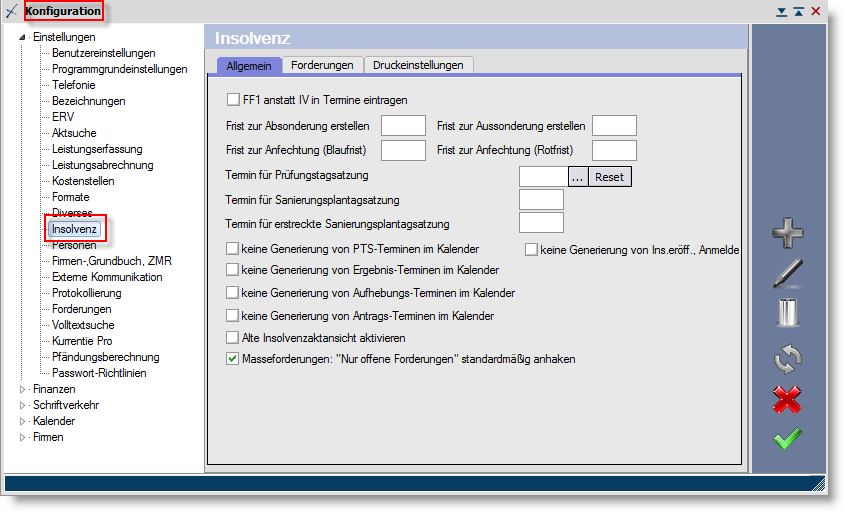Select Forderungen in the settings tree
Screen dimensions: 844x512
(x=81, y=309)
